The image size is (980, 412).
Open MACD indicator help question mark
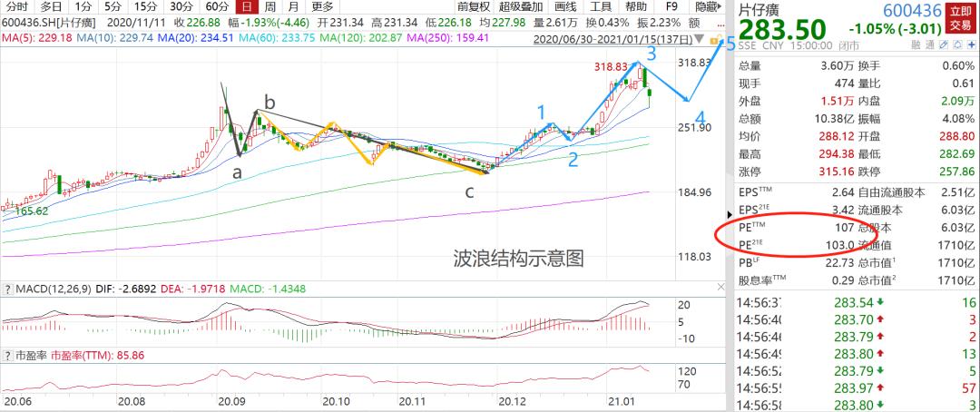(7, 289)
